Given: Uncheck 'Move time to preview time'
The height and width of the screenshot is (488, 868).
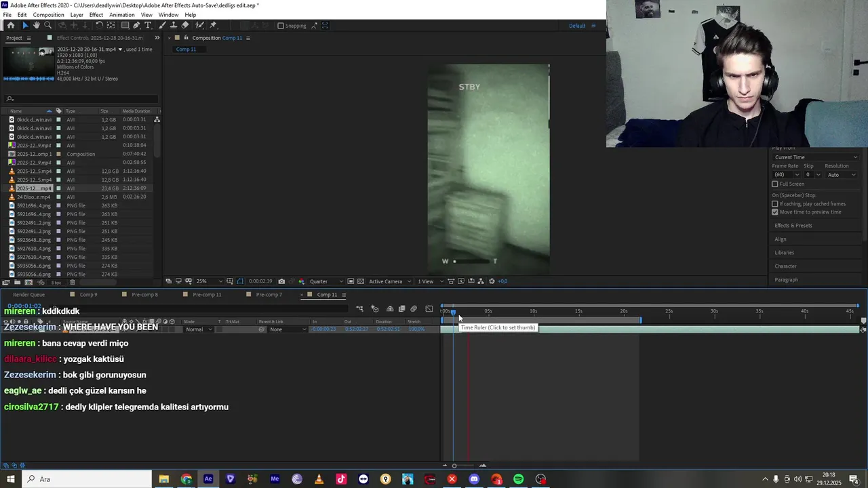Looking at the screenshot, I should tap(775, 212).
